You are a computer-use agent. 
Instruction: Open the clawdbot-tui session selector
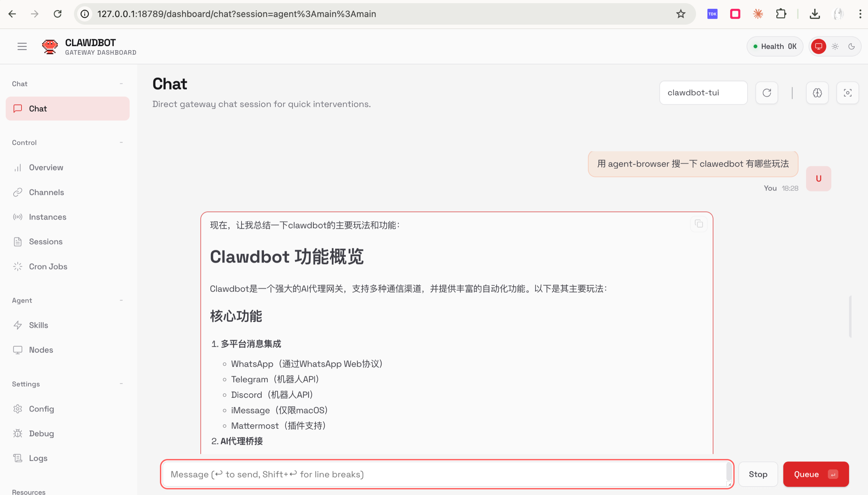tap(703, 92)
